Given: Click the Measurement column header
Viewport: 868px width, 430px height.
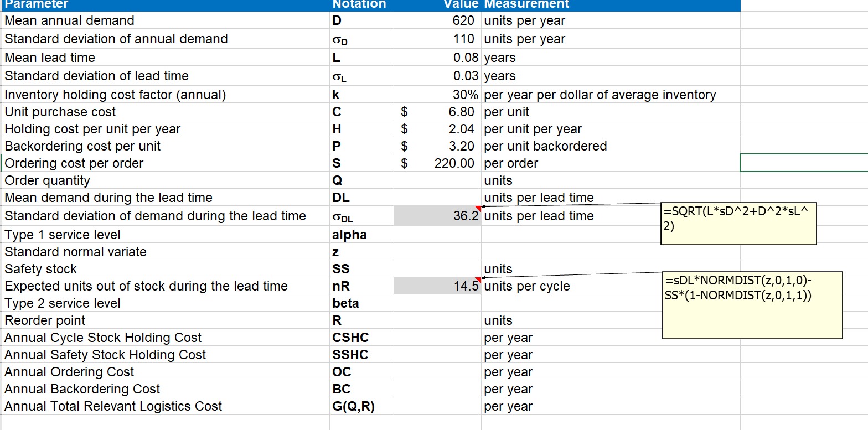Looking at the screenshot, I should [611, 5].
